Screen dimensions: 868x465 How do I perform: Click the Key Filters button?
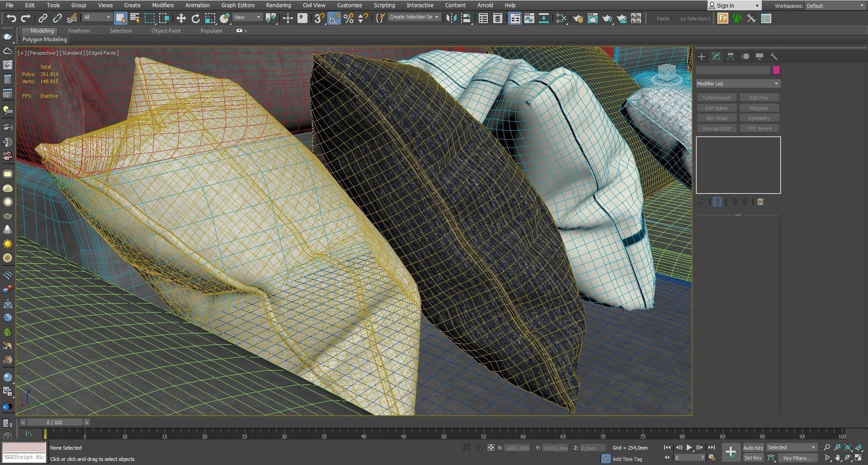click(797, 458)
